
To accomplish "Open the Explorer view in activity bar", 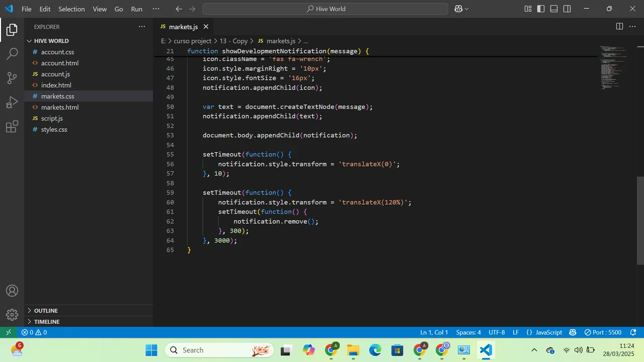I will 12,30.
